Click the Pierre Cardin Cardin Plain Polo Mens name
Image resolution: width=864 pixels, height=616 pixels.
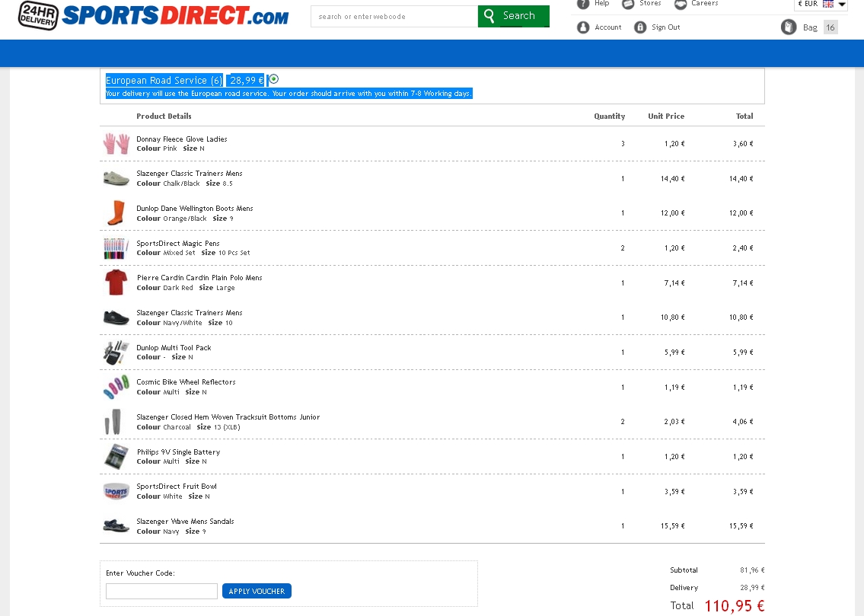(199, 278)
